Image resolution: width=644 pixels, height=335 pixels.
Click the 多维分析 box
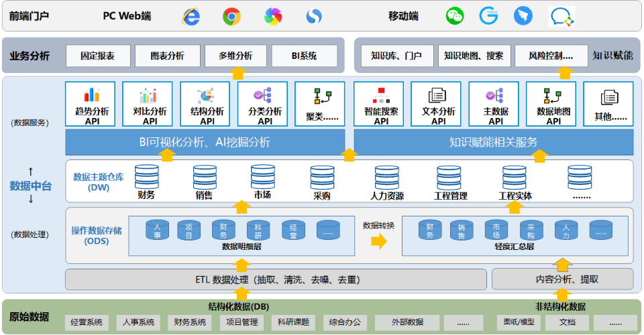(235, 56)
